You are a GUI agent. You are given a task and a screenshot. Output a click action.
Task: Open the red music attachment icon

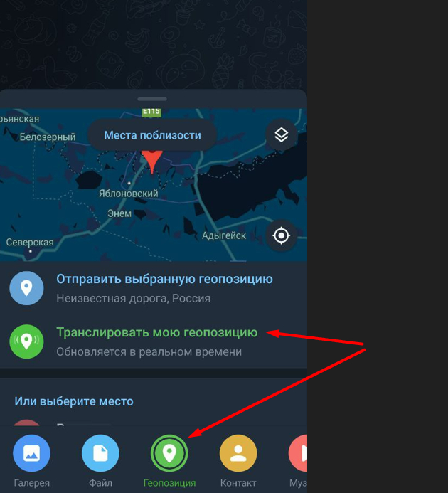click(298, 453)
